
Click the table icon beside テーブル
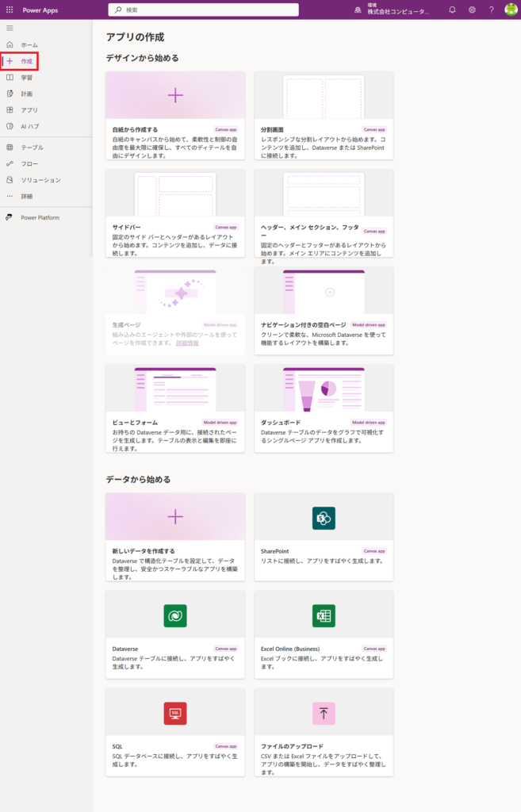pyautogui.click(x=10, y=147)
